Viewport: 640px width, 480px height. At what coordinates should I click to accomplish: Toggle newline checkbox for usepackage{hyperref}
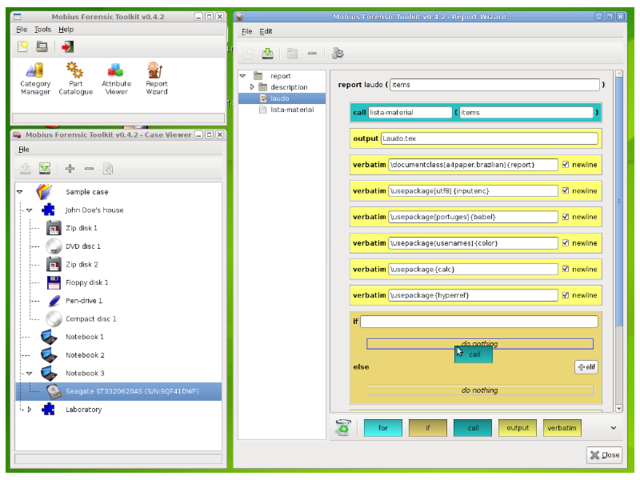point(565,295)
